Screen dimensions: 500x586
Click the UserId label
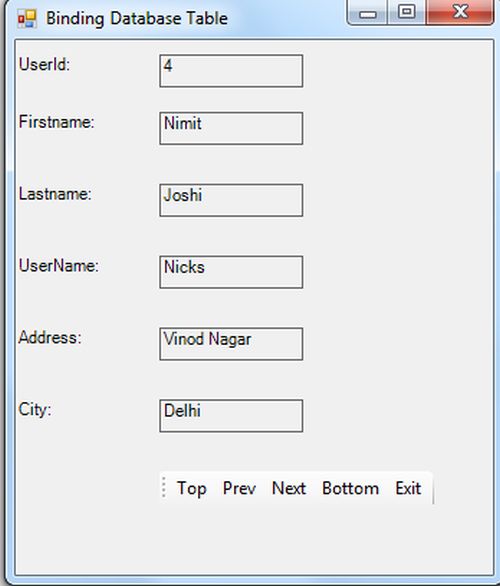tap(44, 64)
